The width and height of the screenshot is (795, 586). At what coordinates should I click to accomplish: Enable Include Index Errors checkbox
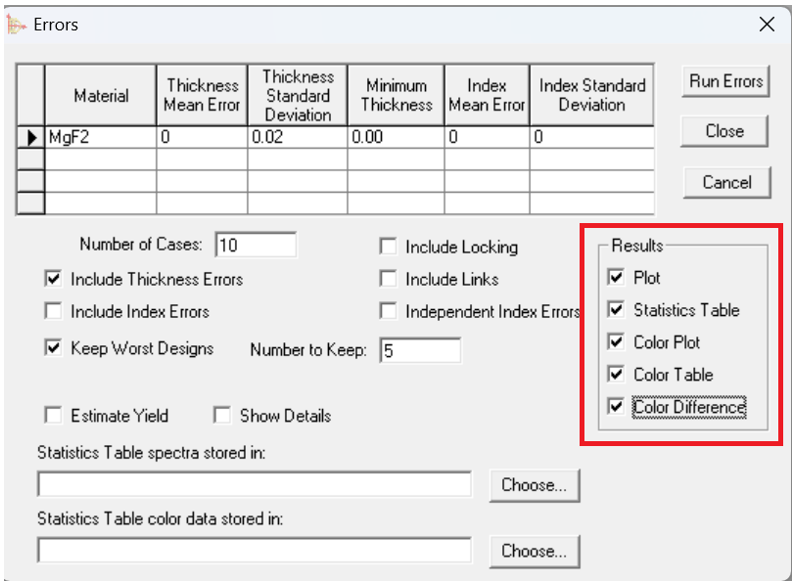(54, 311)
